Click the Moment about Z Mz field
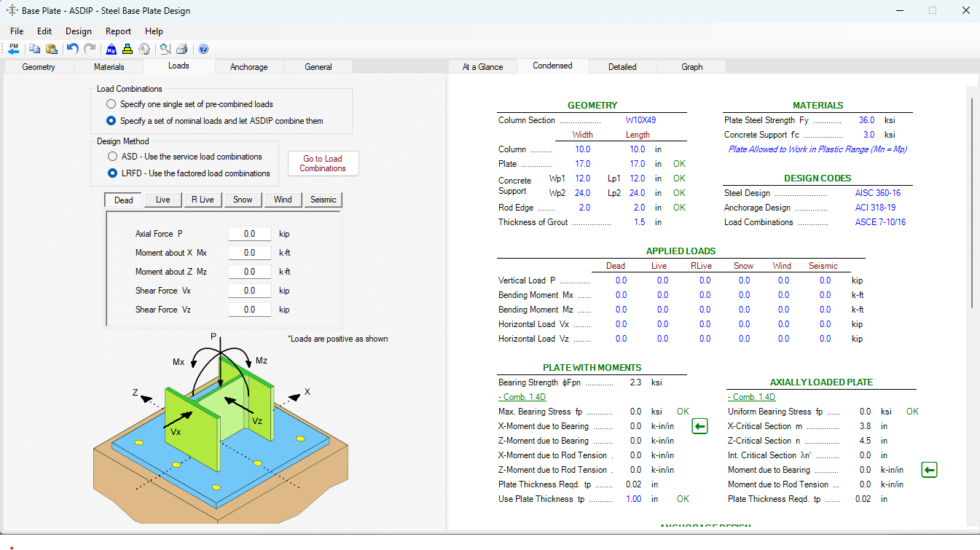 point(249,272)
